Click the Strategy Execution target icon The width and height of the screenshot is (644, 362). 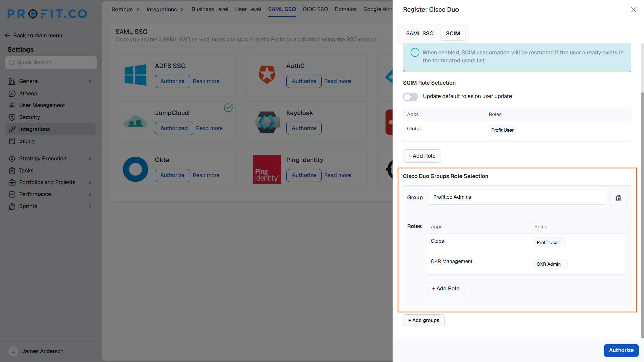[12, 159]
